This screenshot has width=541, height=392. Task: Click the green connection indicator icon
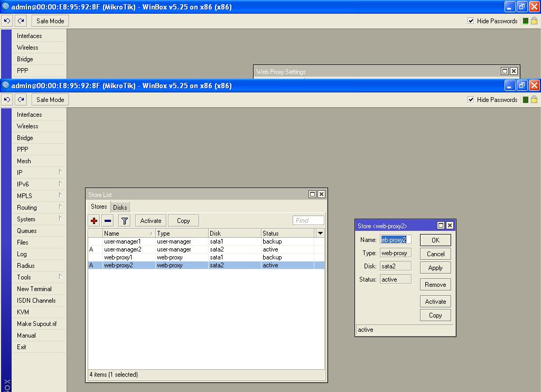tap(526, 99)
